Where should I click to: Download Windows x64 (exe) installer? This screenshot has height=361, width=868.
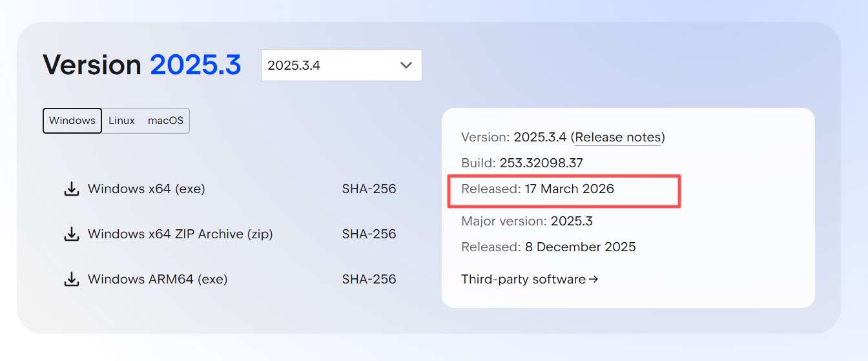(146, 189)
